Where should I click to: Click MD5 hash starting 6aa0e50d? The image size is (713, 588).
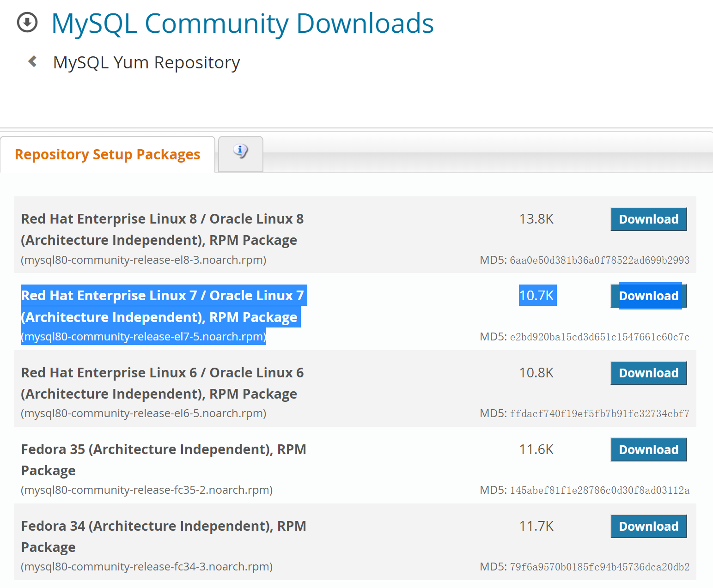coord(600,260)
